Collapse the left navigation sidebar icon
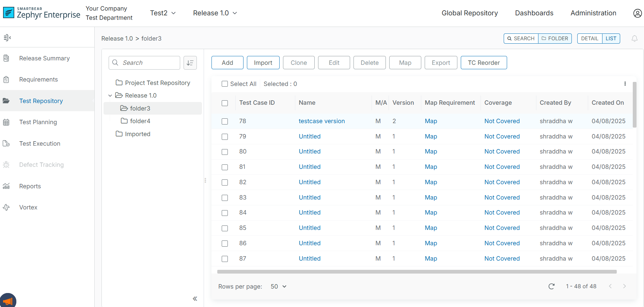Viewport: 644px width, 307px height. pos(7,38)
